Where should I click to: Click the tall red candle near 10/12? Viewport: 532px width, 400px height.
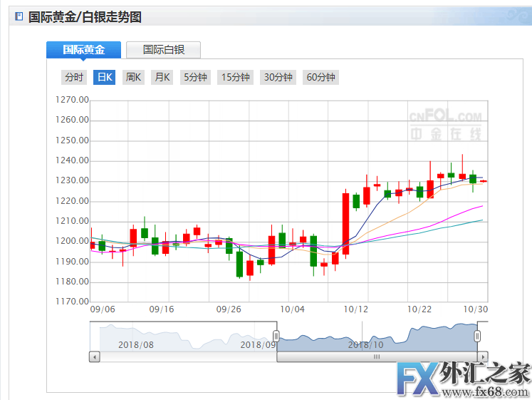coord(345,224)
